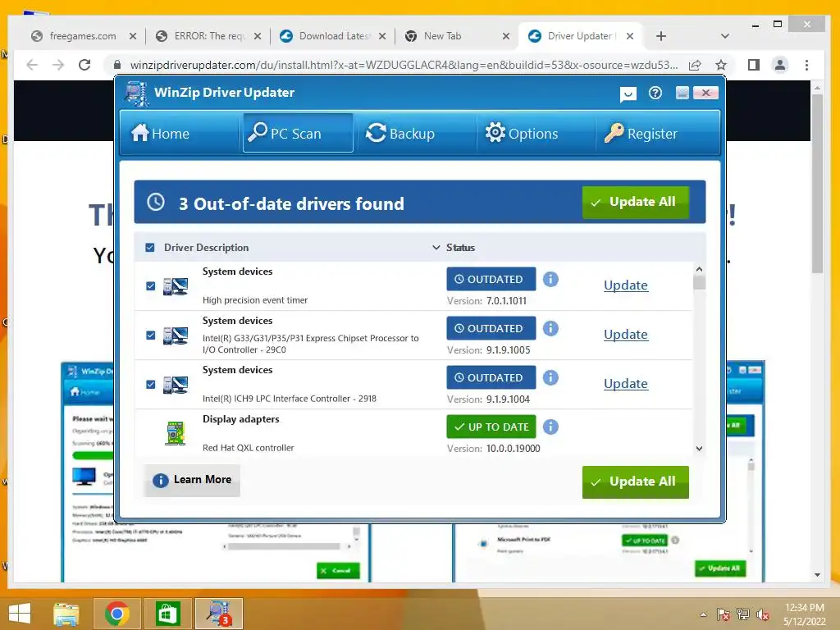Click the site padlock security icon
This screenshot has width=840, height=630.
pyautogui.click(x=116, y=65)
